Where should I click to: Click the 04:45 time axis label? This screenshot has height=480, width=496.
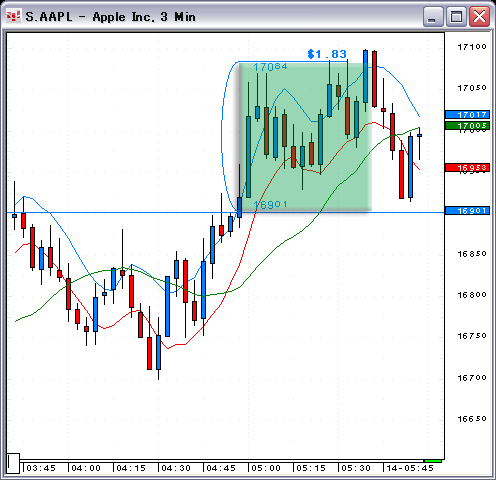point(221,468)
